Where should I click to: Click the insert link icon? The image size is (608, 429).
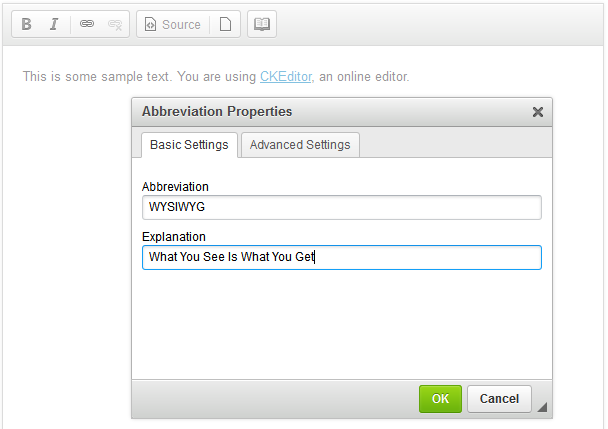(87, 24)
